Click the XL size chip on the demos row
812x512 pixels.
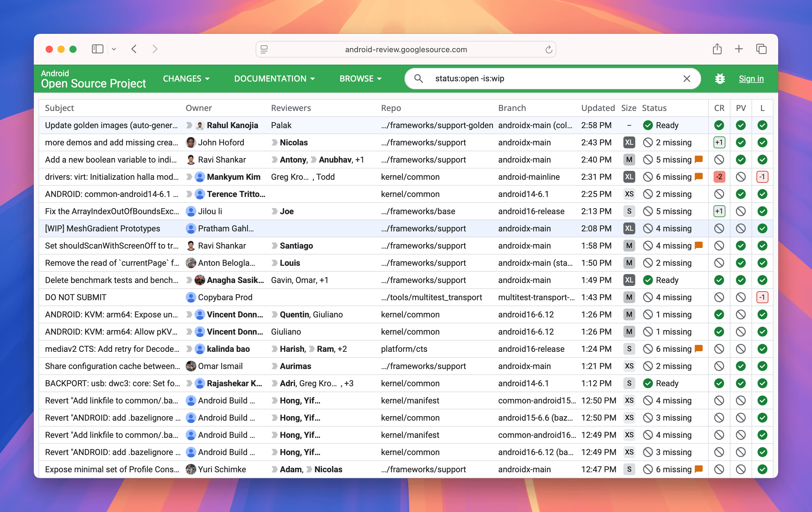click(x=629, y=142)
